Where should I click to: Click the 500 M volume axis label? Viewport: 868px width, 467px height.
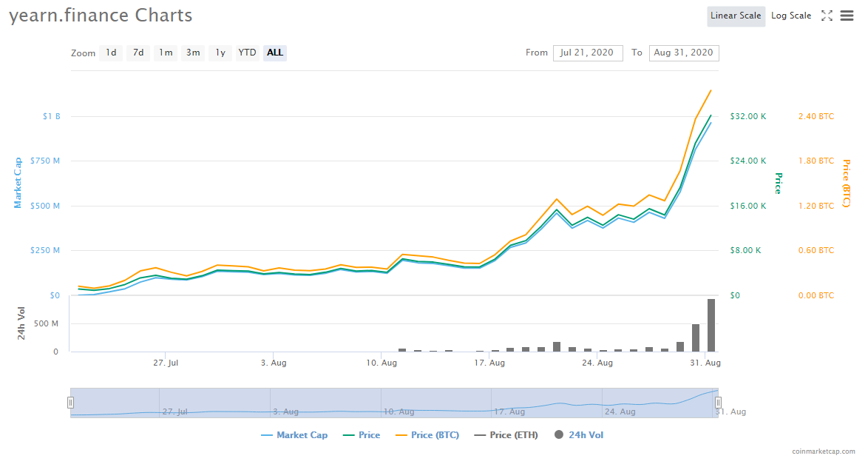click(46, 323)
